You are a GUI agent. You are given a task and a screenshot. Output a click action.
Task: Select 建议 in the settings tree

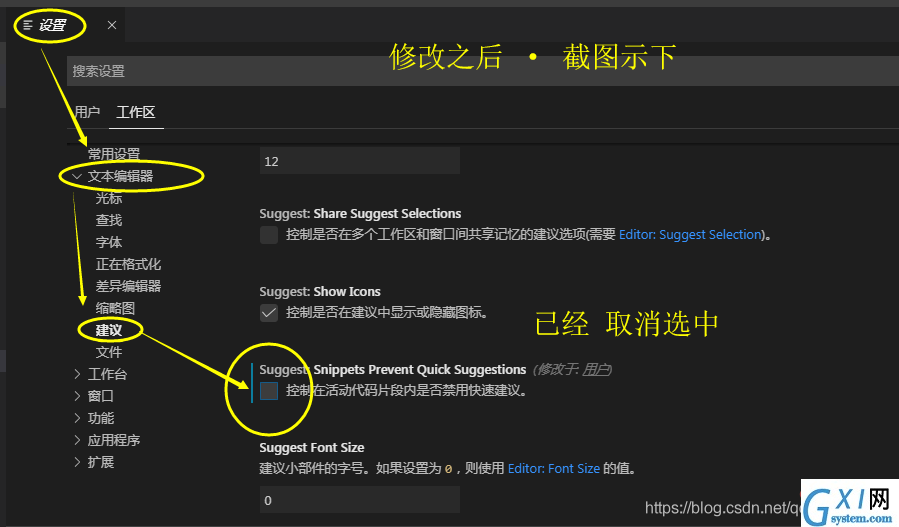click(x=109, y=330)
